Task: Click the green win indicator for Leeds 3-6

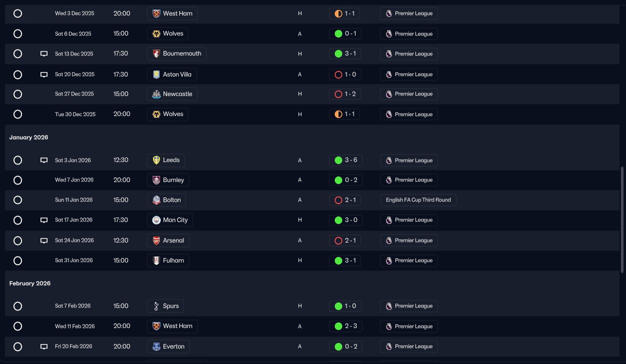Action: point(338,160)
